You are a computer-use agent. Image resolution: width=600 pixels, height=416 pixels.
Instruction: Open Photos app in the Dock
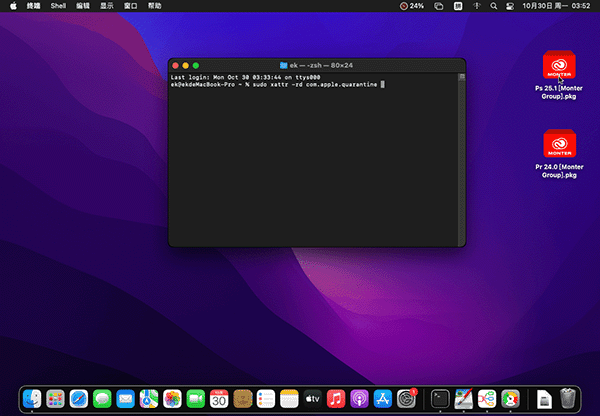coord(172,399)
